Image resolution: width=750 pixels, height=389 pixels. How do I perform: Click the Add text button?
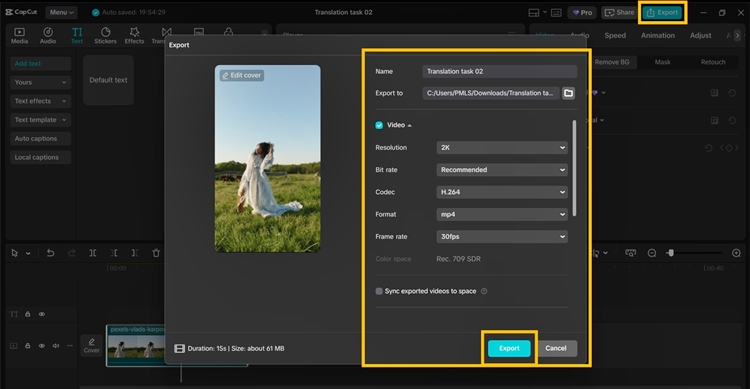pyautogui.click(x=40, y=63)
